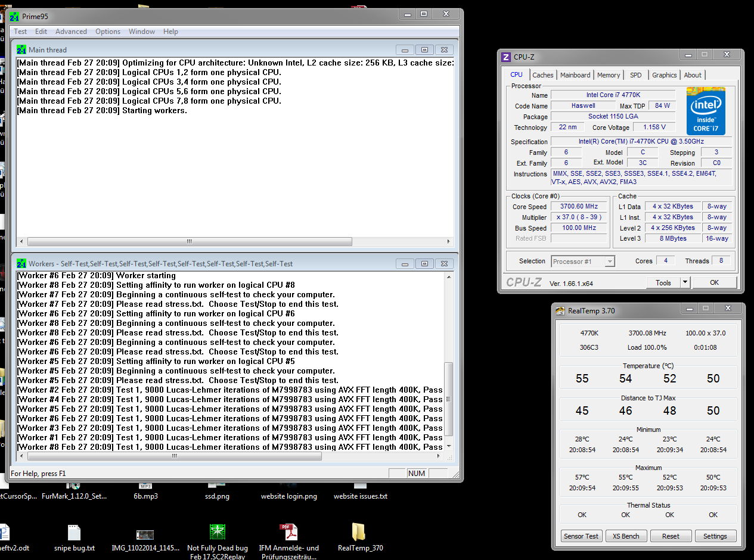754x560 pixels.
Task: Click the Prime95 title bar icon
Action: [14, 16]
